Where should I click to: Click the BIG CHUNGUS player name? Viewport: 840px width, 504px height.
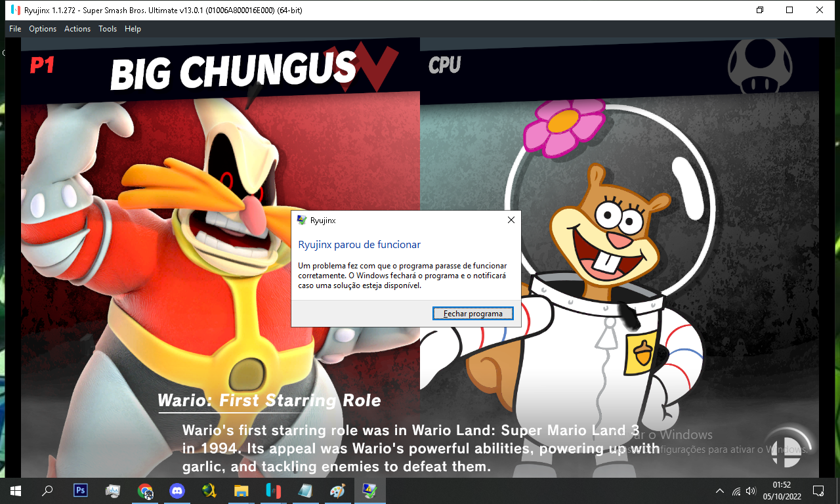coord(233,70)
